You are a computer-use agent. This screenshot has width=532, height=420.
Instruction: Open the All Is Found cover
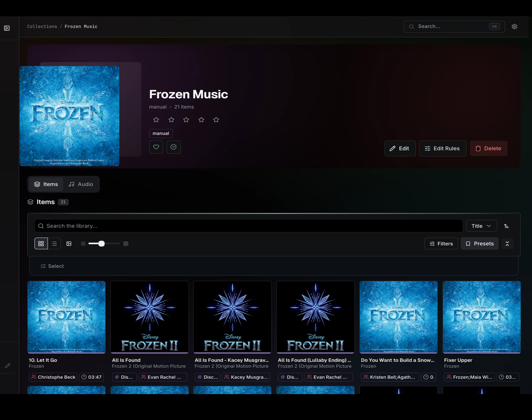150,317
